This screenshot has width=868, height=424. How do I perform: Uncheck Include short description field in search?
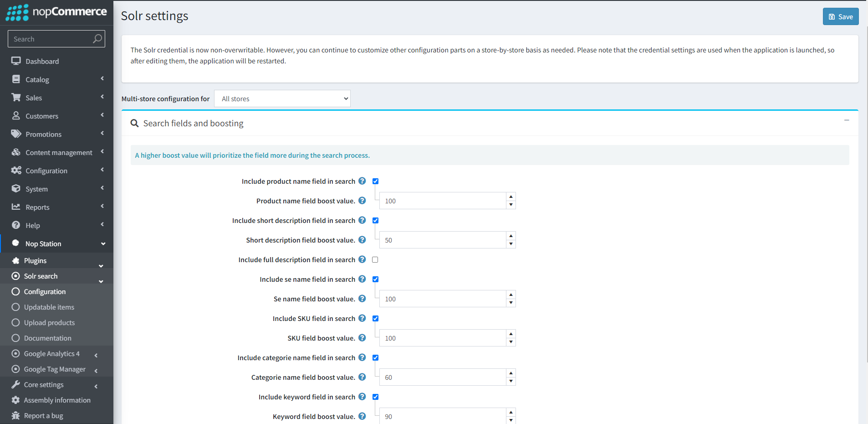point(375,220)
